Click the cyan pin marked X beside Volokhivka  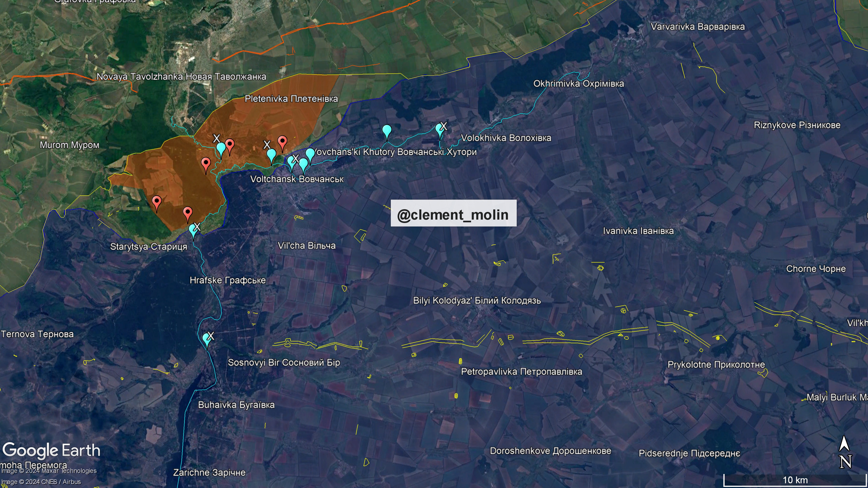pyautogui.click(x=439, y=129)
